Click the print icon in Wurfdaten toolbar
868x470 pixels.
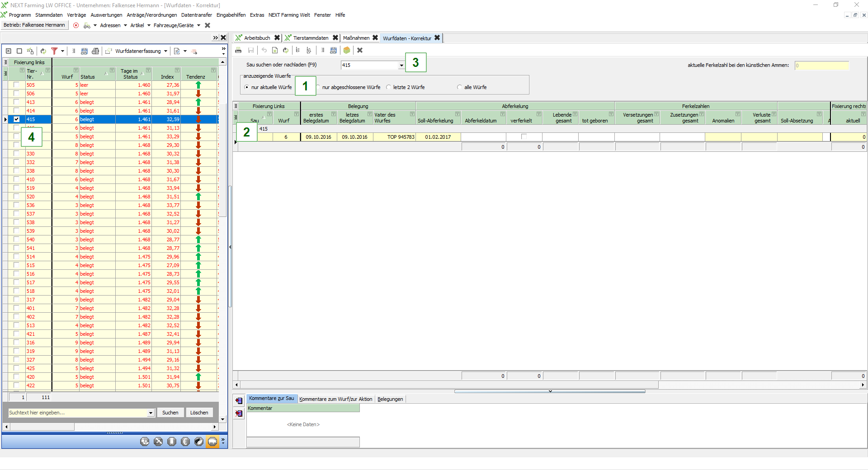(238, 50)
